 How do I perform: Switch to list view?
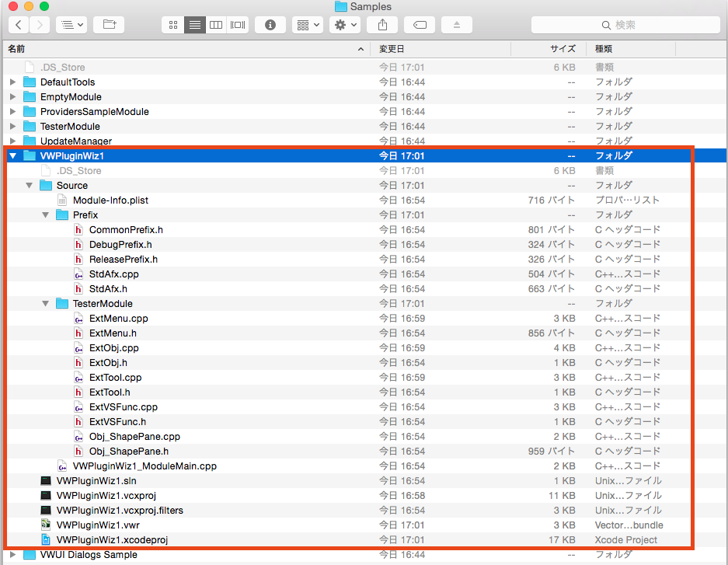(x=195, y=25)
